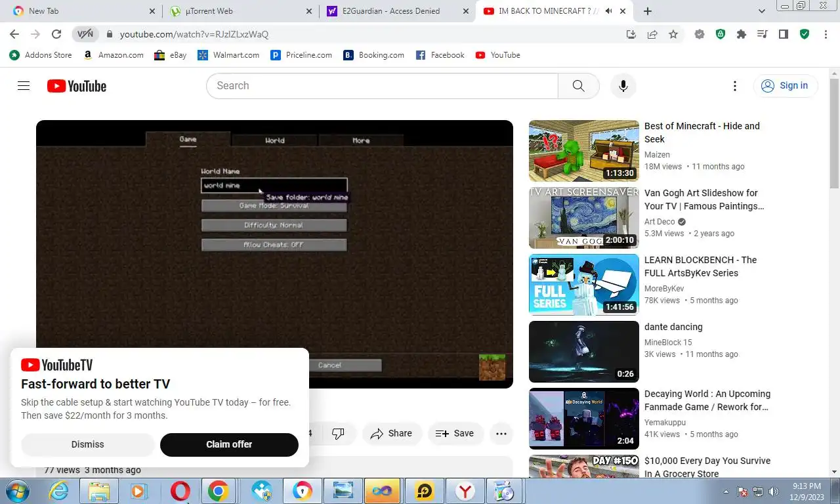Reload the page
This screenshot has height=504, width=840.
(x=56, y=34)
